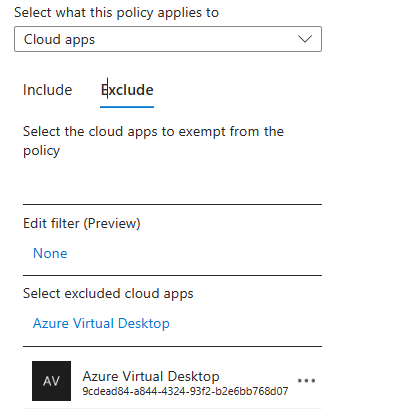Open the ellipsis menu for Azure Virtual Desktop
This screenshot has height=410, width=413.
click(306, 380)
